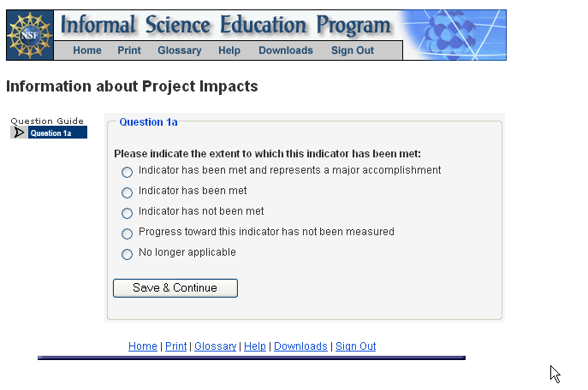Go to Downloads in top navigation
The image size is (588, 390).
(x=286, y=50)
